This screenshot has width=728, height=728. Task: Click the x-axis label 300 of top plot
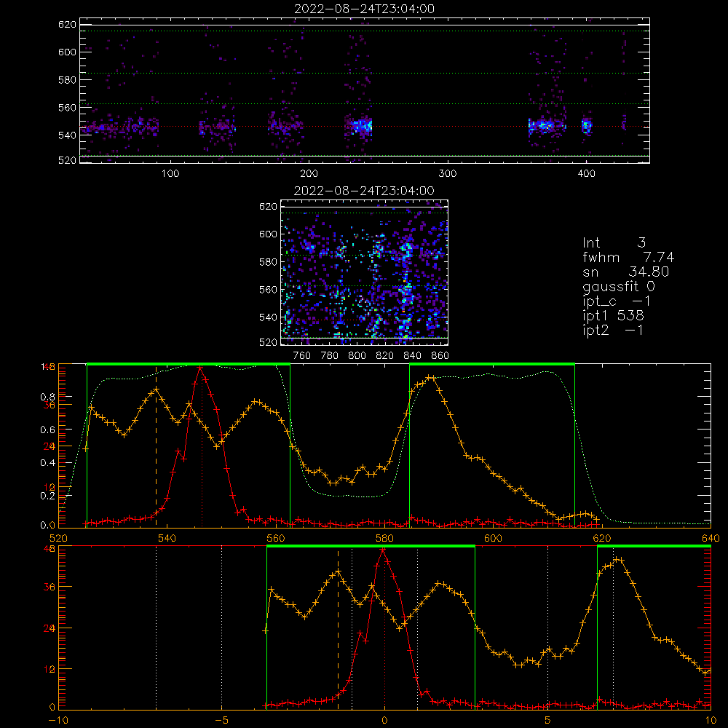click(448, 174)
